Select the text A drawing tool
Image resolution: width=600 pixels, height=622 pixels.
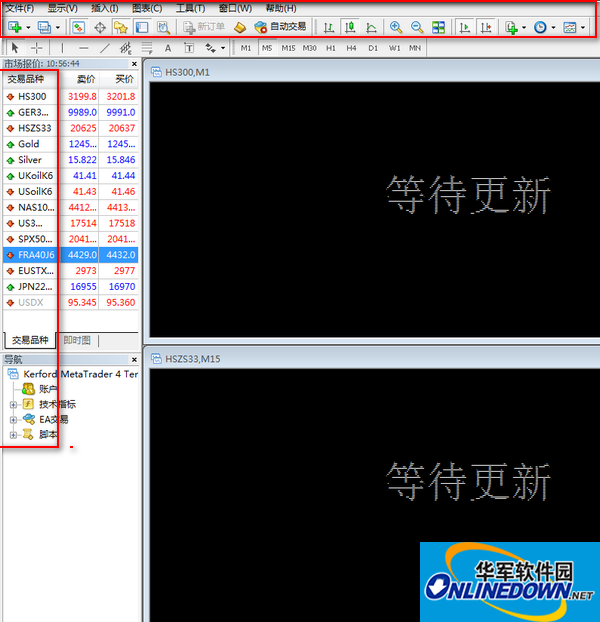point(168,48)
